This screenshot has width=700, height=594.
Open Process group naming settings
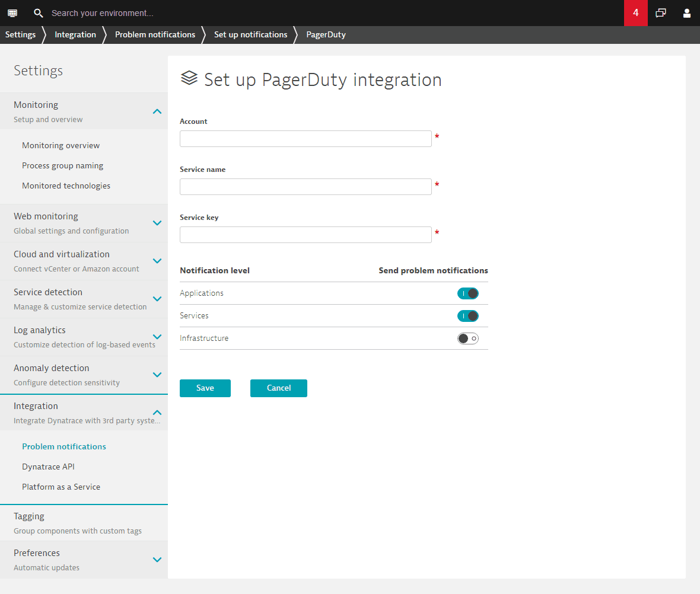(x=62, y=165)
